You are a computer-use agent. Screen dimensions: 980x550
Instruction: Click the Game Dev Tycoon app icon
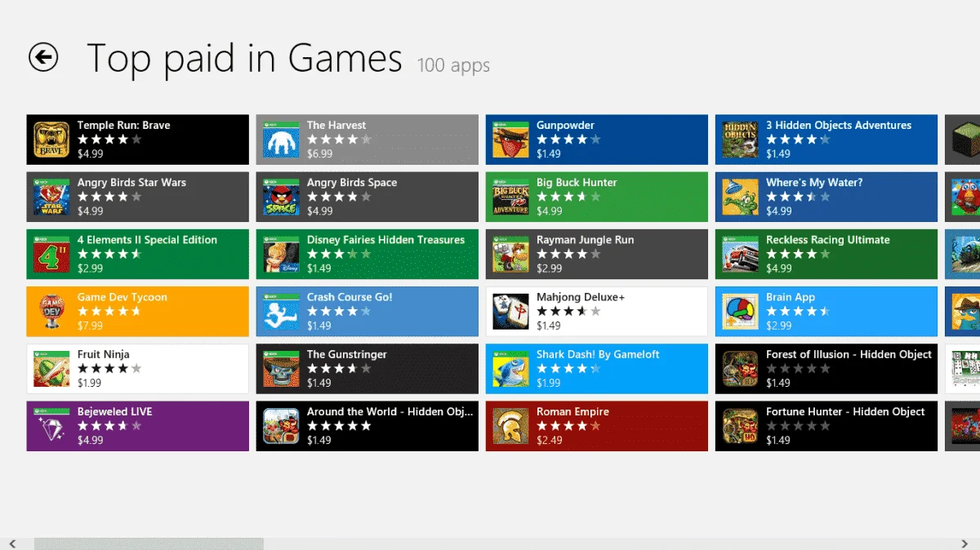[51, 311]
